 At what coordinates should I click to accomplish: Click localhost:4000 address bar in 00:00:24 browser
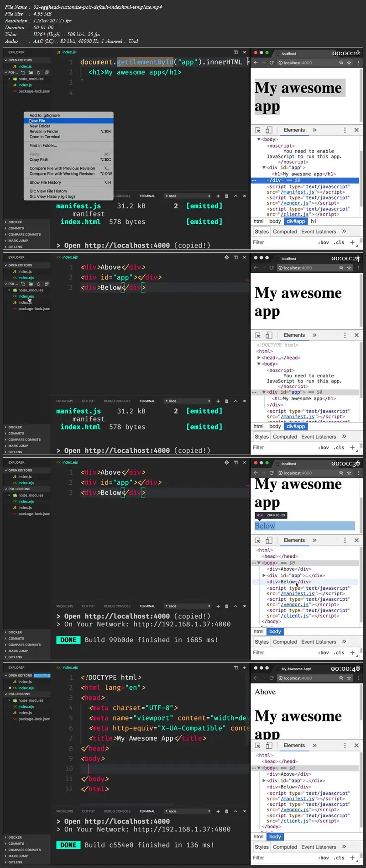pyautogui.click(x=307, y=268)
